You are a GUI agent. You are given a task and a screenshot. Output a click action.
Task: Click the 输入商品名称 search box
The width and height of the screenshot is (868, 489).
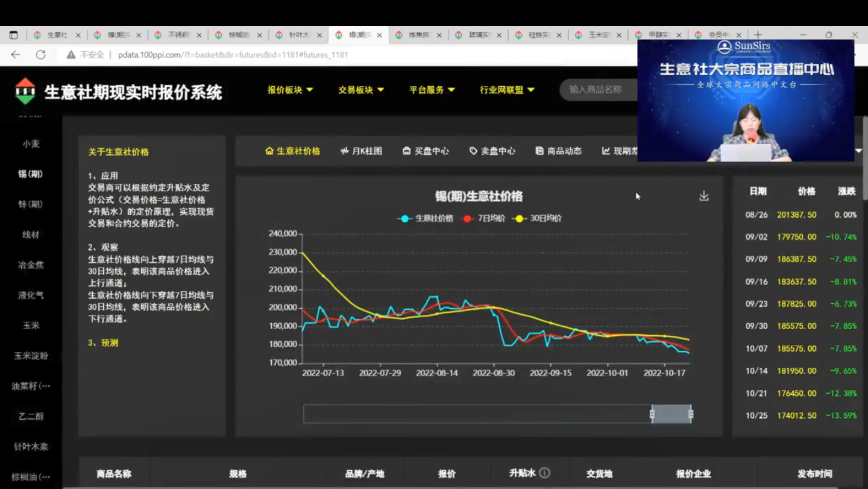598,89
